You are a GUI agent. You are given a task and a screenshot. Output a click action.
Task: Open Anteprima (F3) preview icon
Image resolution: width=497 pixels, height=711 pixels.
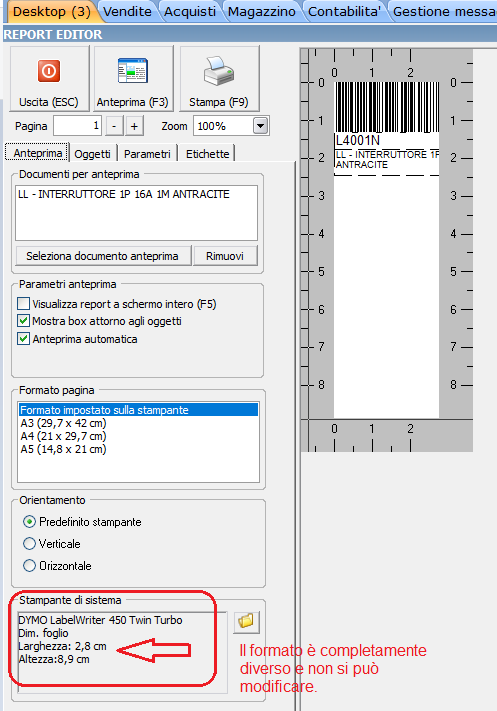(132, 71)
